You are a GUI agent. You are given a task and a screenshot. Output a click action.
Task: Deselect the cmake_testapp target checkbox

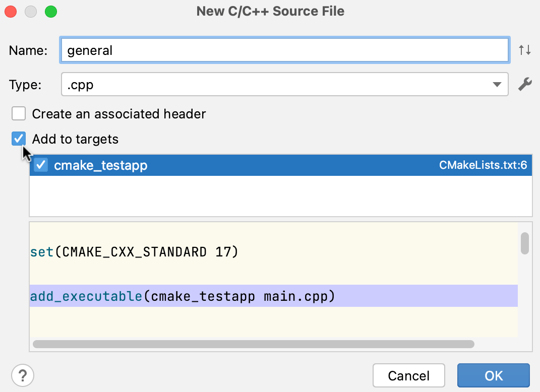click(40, 165)
